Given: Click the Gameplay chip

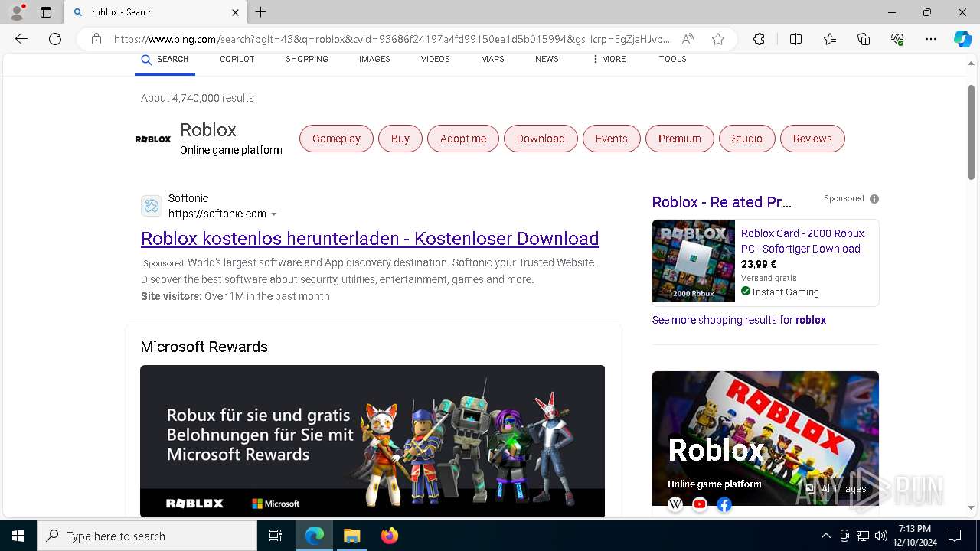Looking at the screenshot, I should click(x=336, y=139).
